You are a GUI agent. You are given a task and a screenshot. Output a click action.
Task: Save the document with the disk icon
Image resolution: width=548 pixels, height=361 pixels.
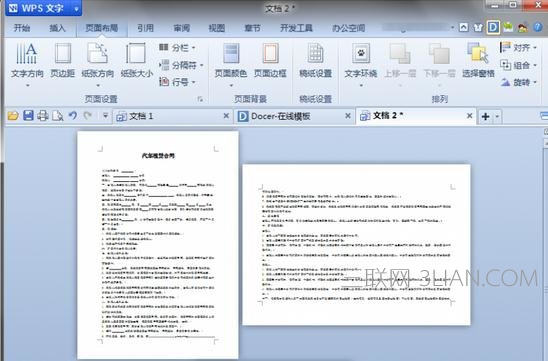[28, 116]
